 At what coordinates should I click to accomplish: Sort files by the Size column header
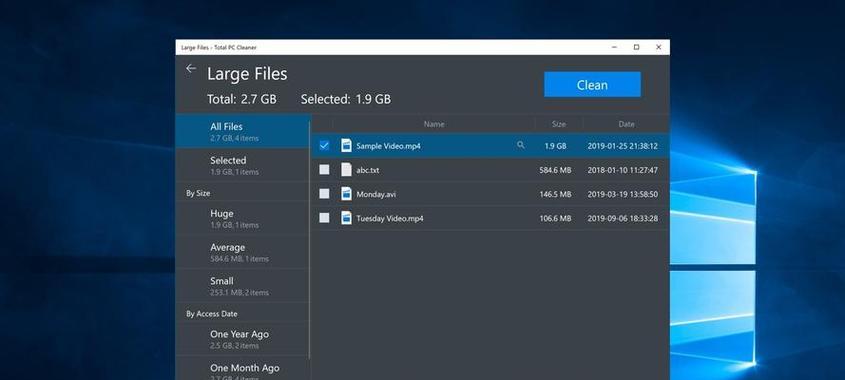[559, 124]
